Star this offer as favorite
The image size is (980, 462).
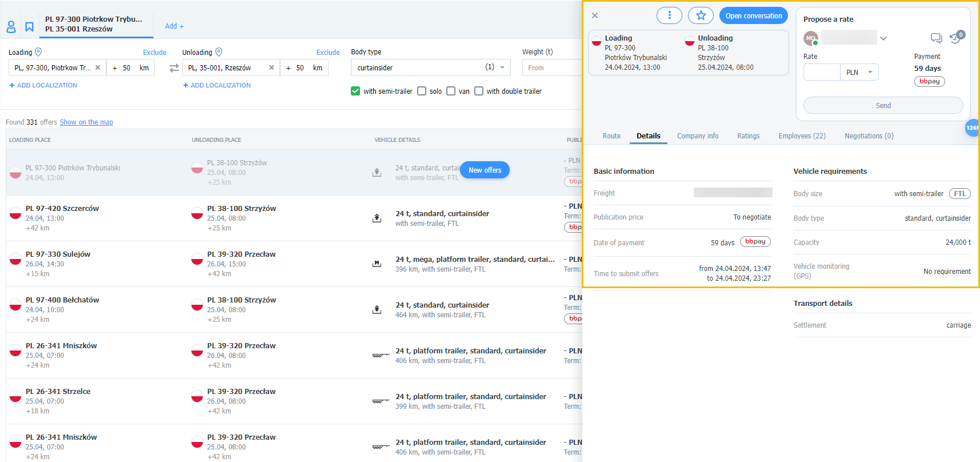point(701,15)
